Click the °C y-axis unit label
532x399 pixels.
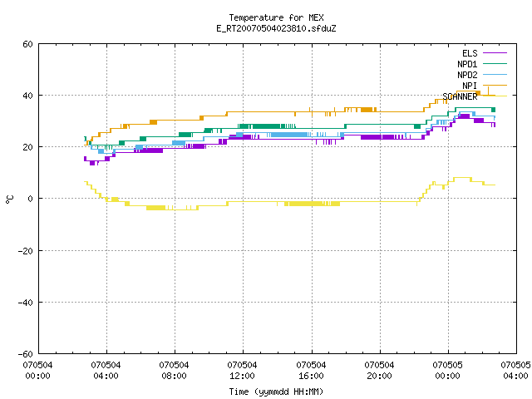9,199
